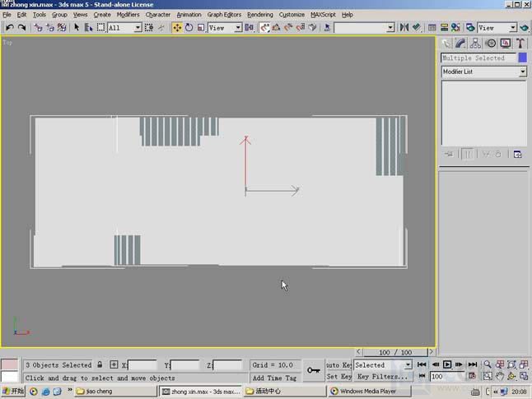
Task: Click the Configure Modifier Sets icon
Action: coord(518,154)
